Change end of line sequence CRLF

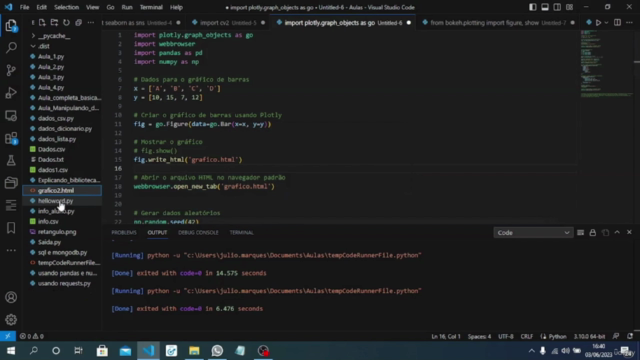[x=527, y=336]
